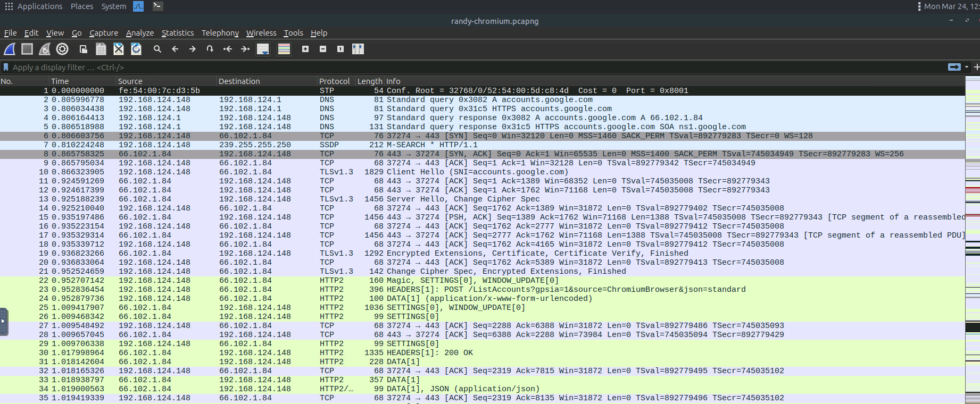The image size is (980, 404).
Task: Open the Statistics menu
Action: click(x=178, y=33)
